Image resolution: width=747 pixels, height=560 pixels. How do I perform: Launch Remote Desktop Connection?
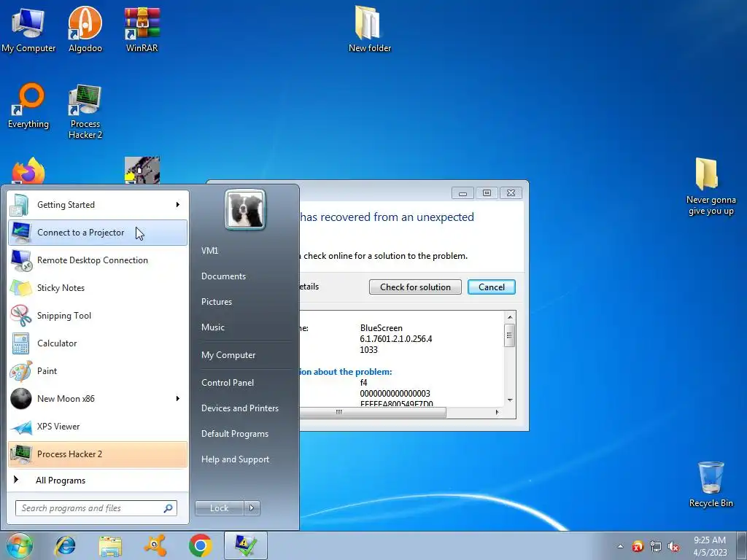click(x=98, y=260)
